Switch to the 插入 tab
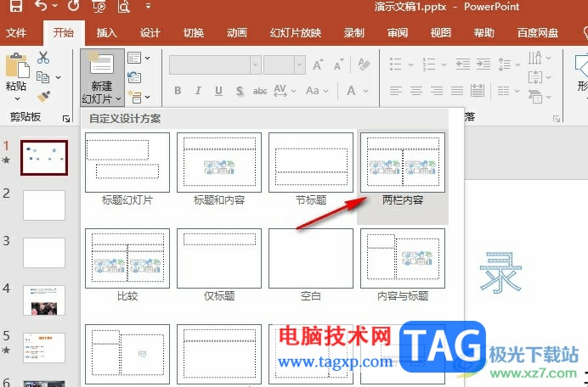The image size is (588, 387). (106, 33)
